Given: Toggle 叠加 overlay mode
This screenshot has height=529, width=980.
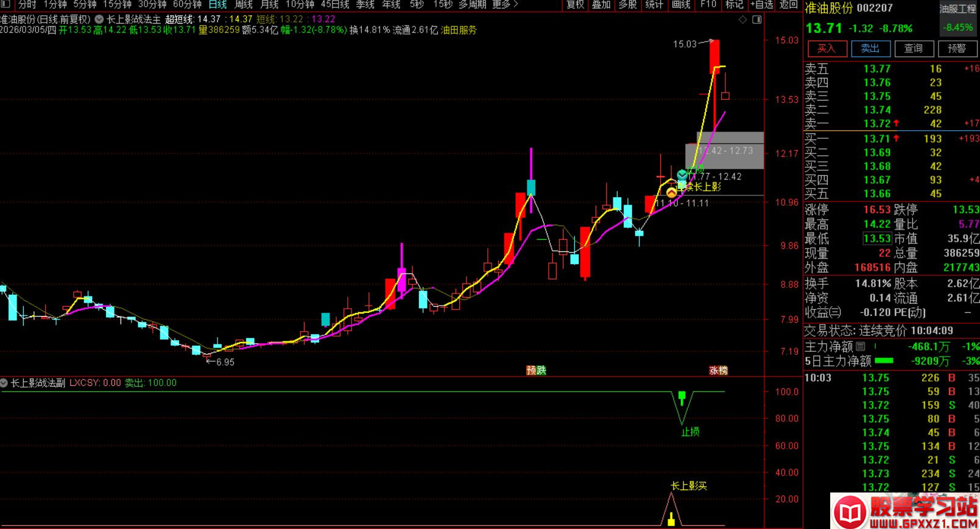Looking at the screenshot, I should pos(601,5).
